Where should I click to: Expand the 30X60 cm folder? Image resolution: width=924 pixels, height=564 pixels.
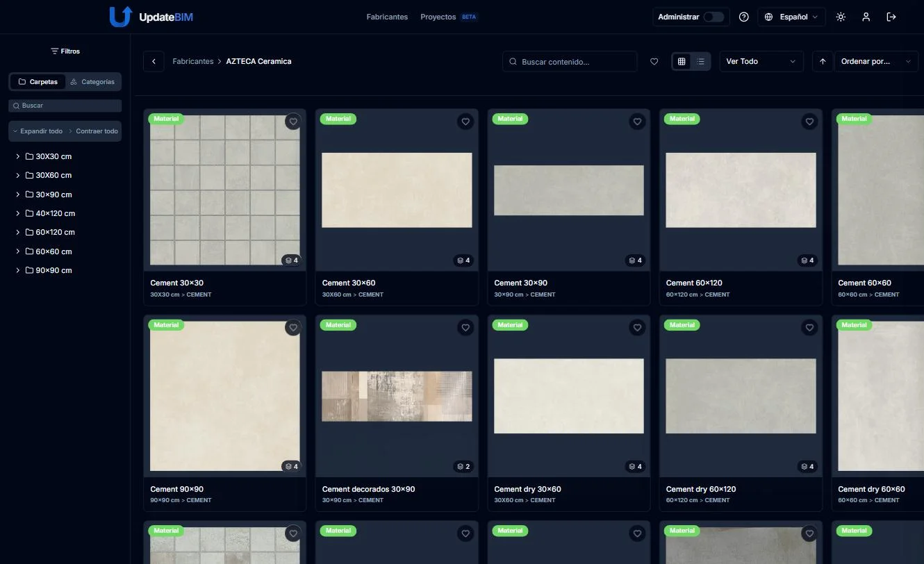coord(17,175)
